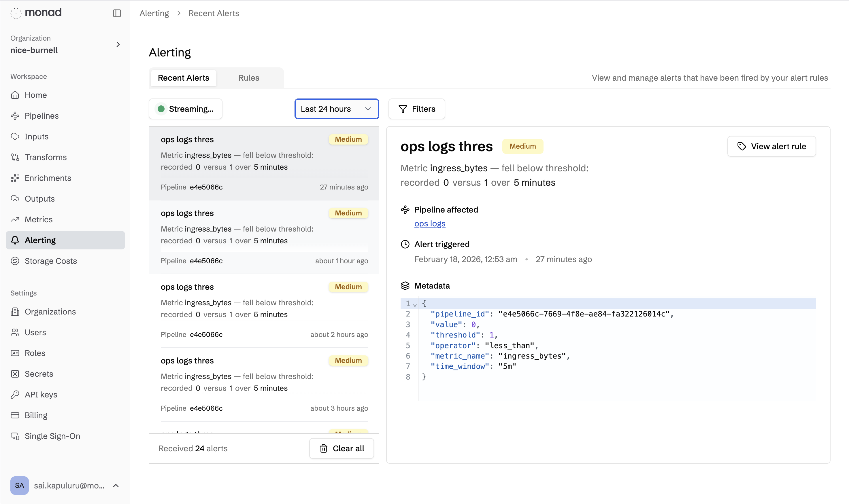Navigate to Metrics in sidebar

point(38,219)
